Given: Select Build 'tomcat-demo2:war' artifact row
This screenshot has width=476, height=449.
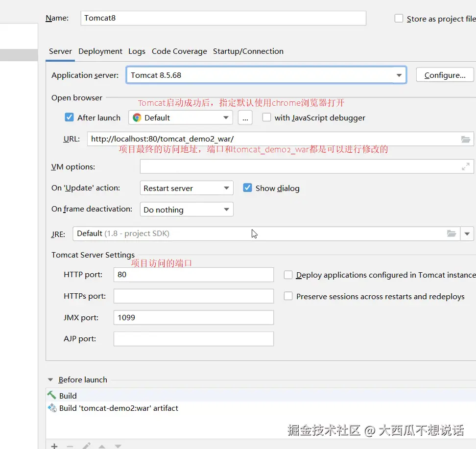Looking at the screenshot, I should click(x=261, y=408).
